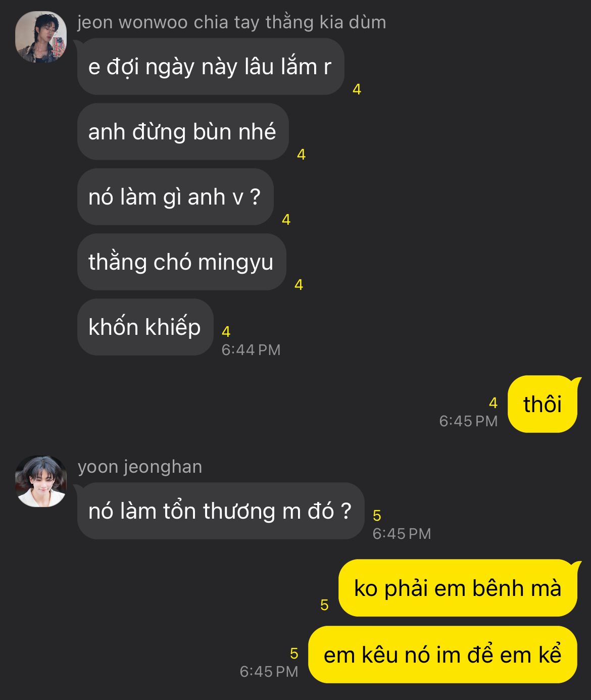Tap the 6:44 PM timestamp

251,350
